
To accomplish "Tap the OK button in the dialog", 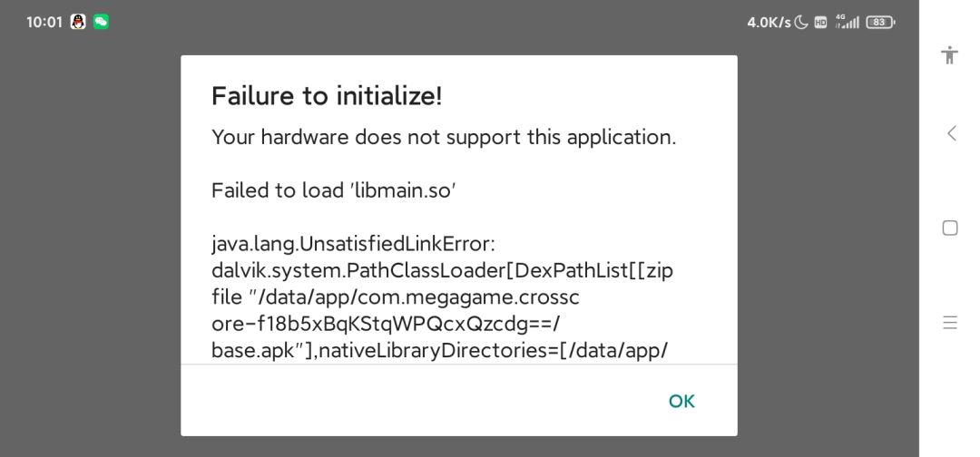I will [x=681, y=401].
